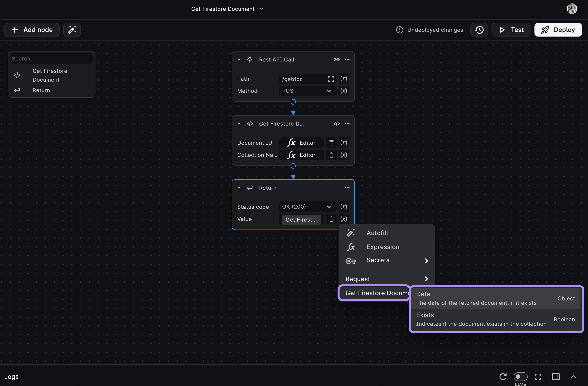Refresh logs with the reload icon
The height and width of the screenshot is (386, 588).
pos(503,376)
